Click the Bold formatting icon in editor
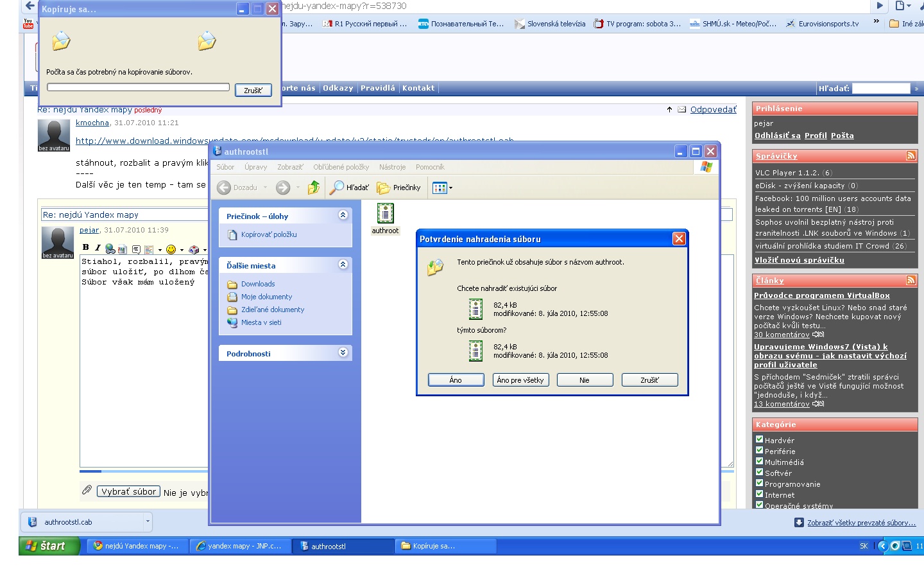The image size is (924, 578). pyautogui.click(x=86, y=248)
